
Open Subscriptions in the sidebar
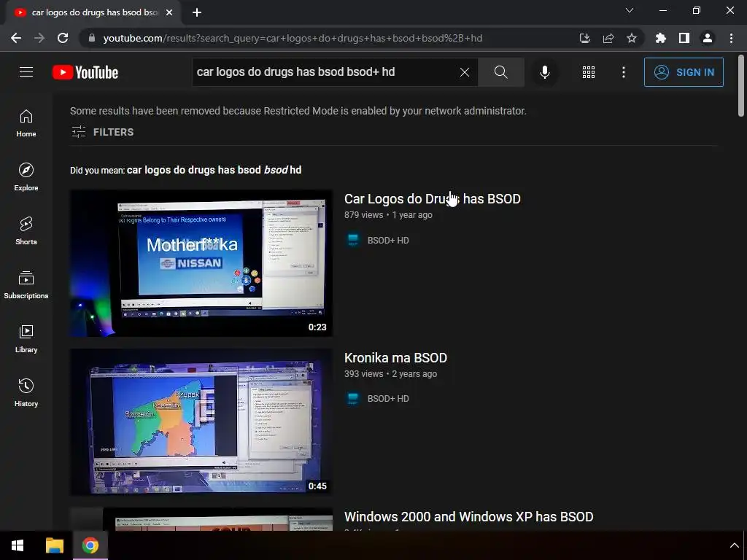[26, 284]
